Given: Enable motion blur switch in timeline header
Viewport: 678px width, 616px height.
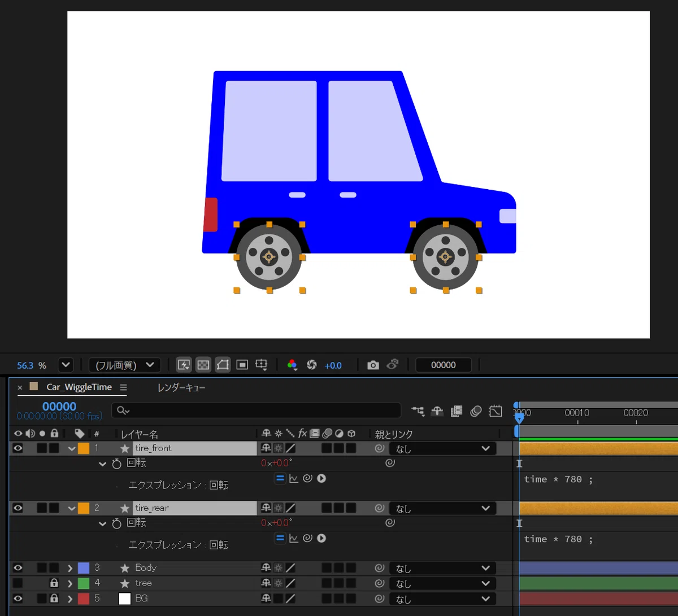Looking at the screenshot, I should point(476,411).
